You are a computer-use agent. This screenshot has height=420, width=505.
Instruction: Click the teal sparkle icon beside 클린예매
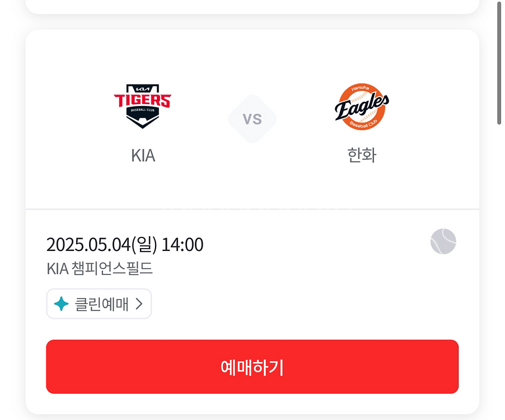coord(61,304)
